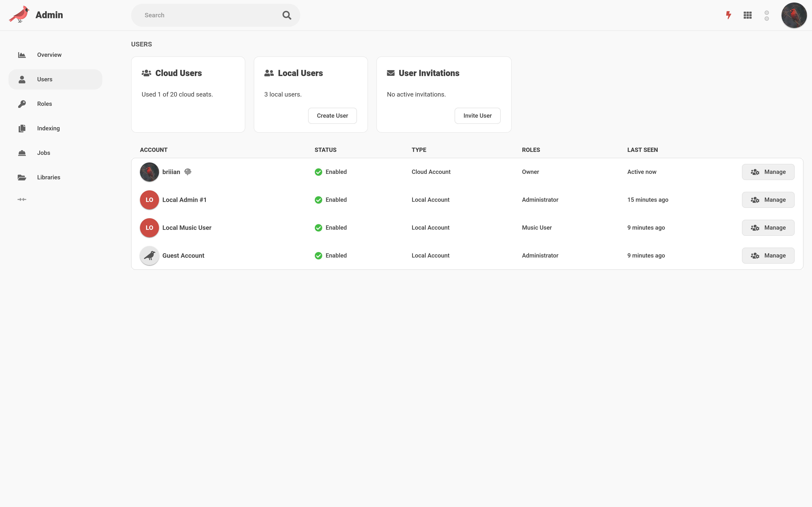The image size is (812, 507).
Task: Click Manage for the briian account
Action: click(768, 172)
